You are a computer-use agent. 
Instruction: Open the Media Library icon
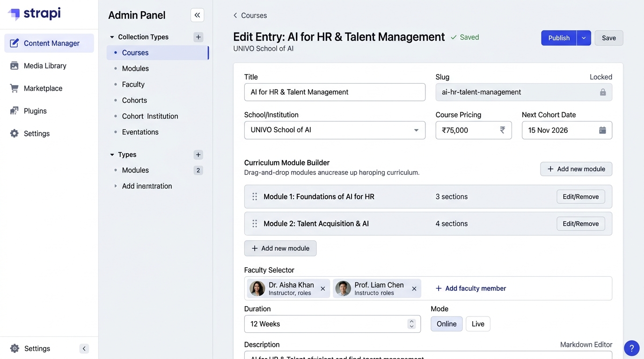[15, 66]
